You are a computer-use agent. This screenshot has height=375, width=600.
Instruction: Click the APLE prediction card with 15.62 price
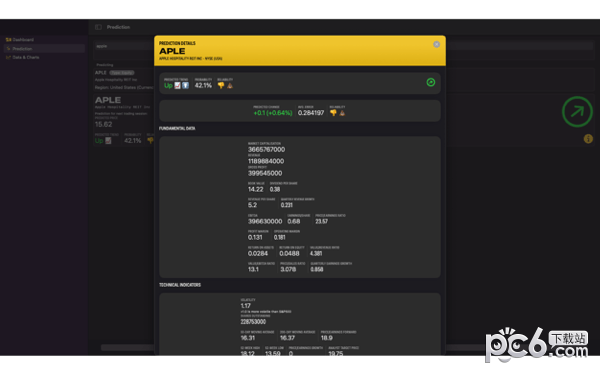(124, 120)
